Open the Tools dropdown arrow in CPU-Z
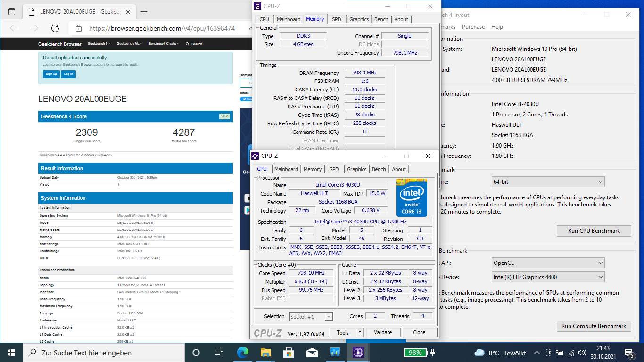Screen dimensions: 644x362 pyautogui.click(x=360, y=332)
